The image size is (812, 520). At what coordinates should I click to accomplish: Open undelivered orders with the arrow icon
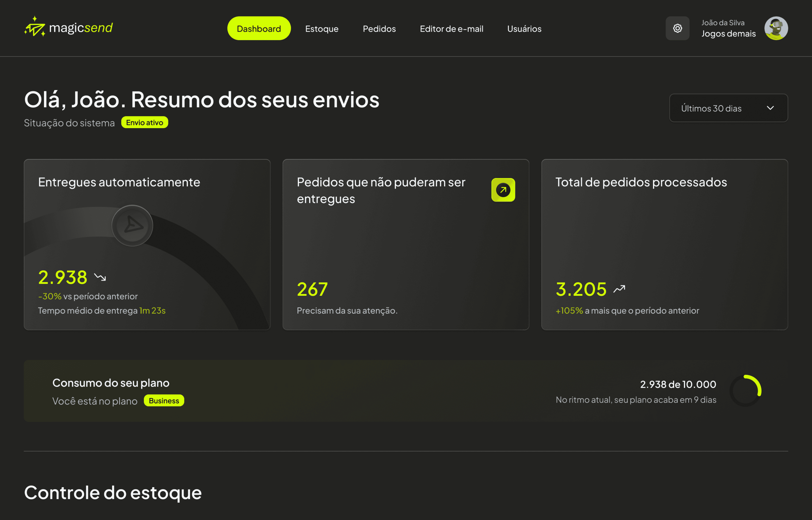pos(503,190)
